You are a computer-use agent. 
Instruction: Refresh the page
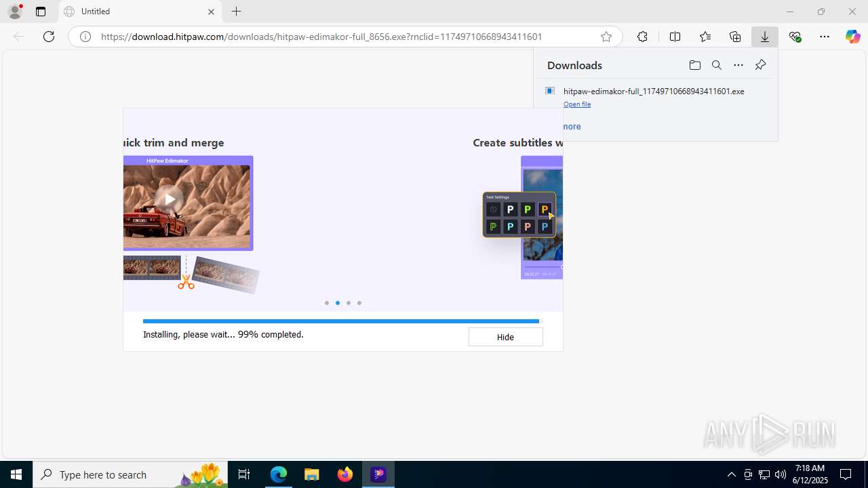tap(49, 37)
